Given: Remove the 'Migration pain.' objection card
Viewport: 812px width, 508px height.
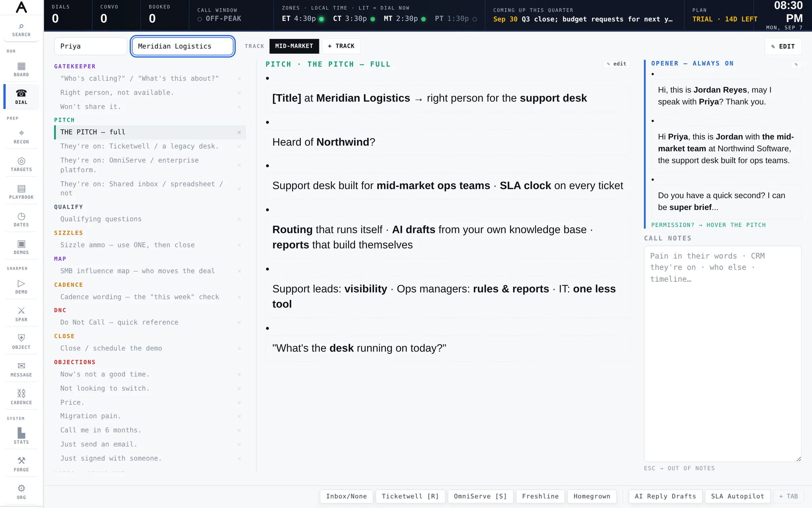Looking at the screenshot, I should [x=239, y=416].
